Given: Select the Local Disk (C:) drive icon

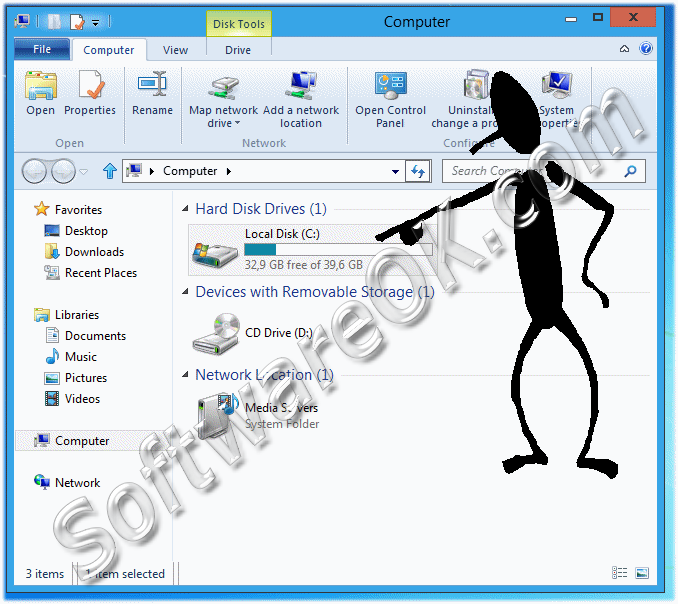Looking at the screenshot, I should pyautogui.click(x=215, y=254).
